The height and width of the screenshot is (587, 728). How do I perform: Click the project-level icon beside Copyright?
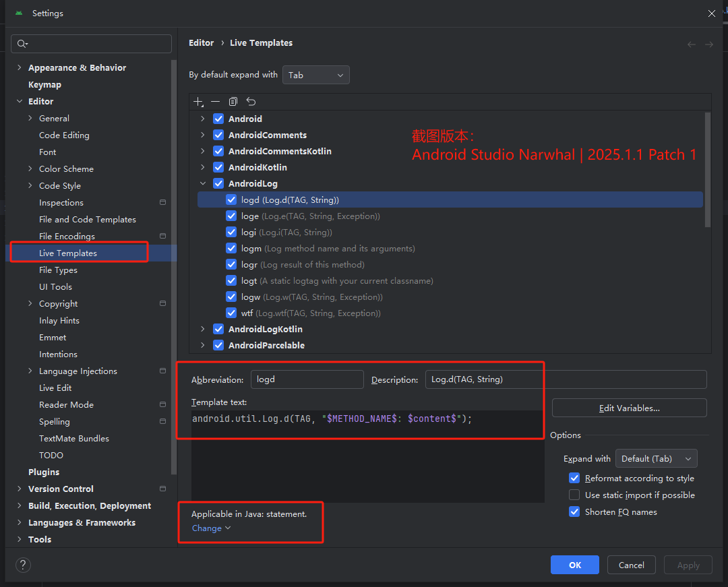click(x=162, y=303)
